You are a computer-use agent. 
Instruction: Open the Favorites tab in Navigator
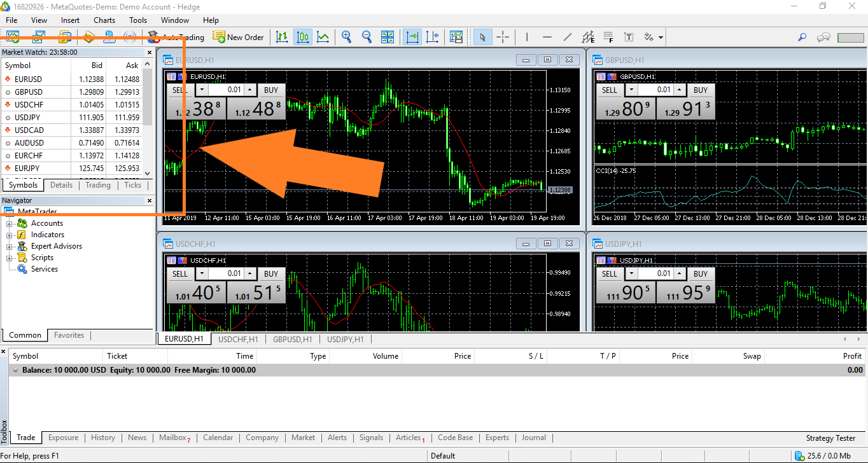pos(69,335)
